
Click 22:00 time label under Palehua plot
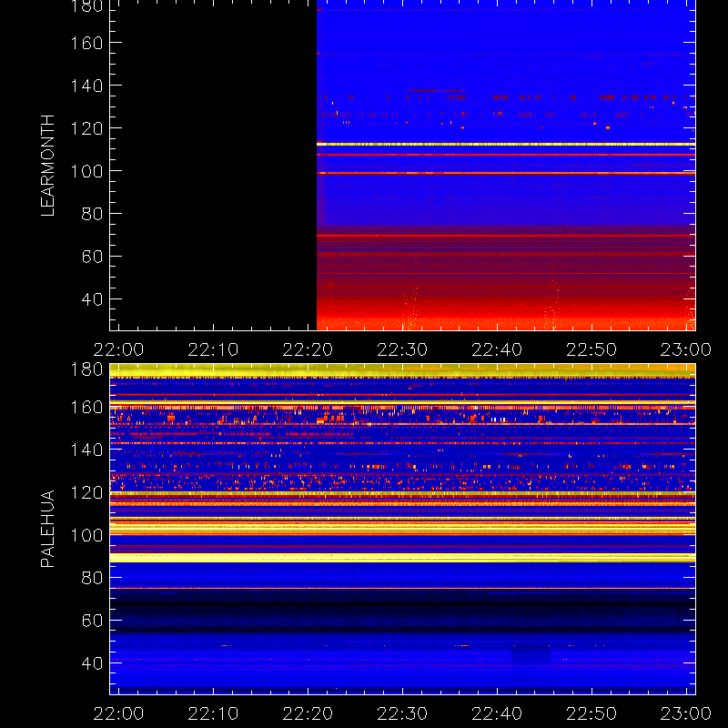coord(118,713)
